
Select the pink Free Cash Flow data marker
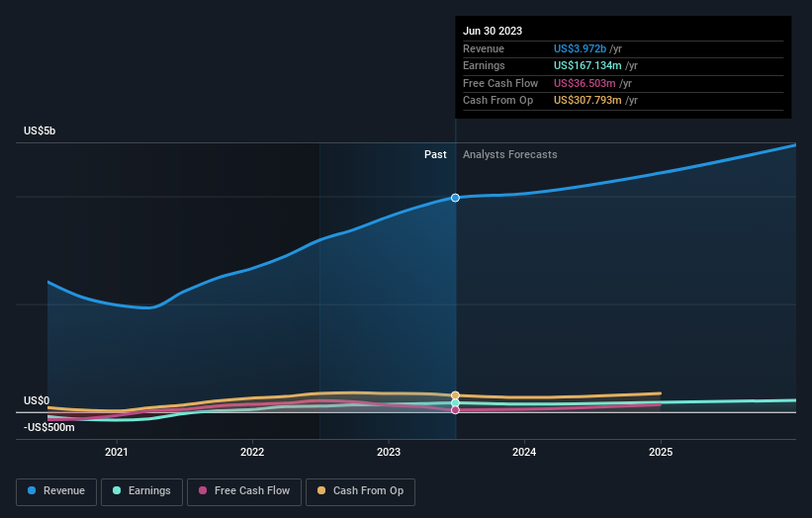click(455, 410)
